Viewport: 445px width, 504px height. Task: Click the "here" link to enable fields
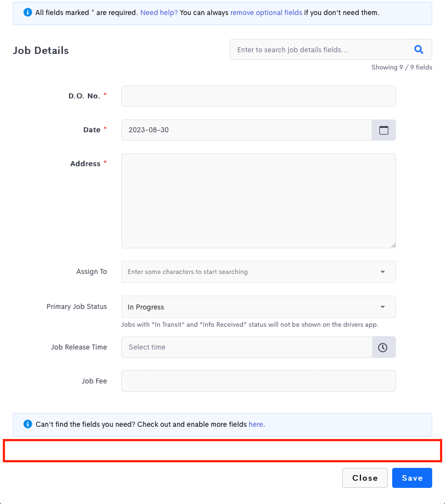[x=256, y=425]
